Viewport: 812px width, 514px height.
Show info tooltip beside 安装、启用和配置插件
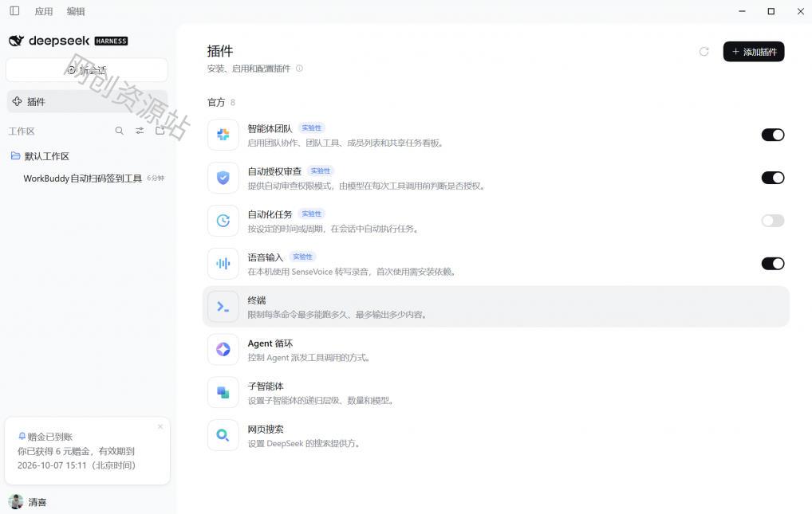click(x=299, y=69)
